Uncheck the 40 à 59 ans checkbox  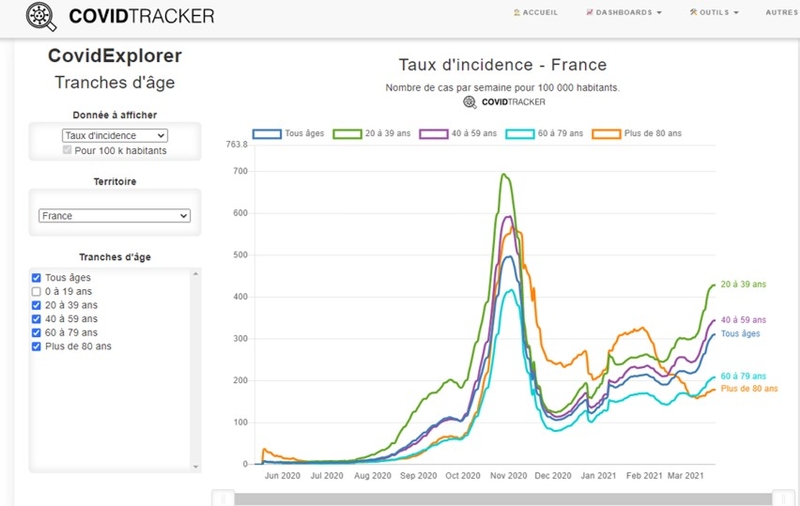pos(36,319)
